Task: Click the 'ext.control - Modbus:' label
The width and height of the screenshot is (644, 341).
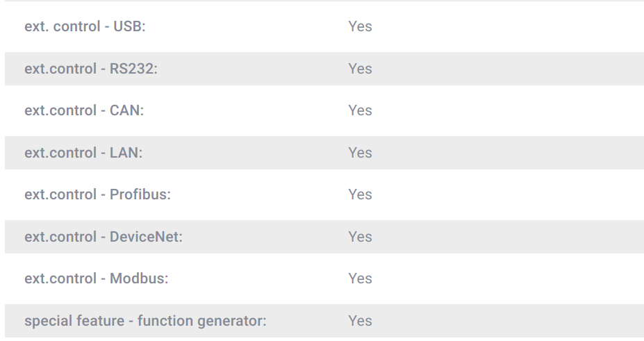Action: pyautogui.click(x=97, y=278)
